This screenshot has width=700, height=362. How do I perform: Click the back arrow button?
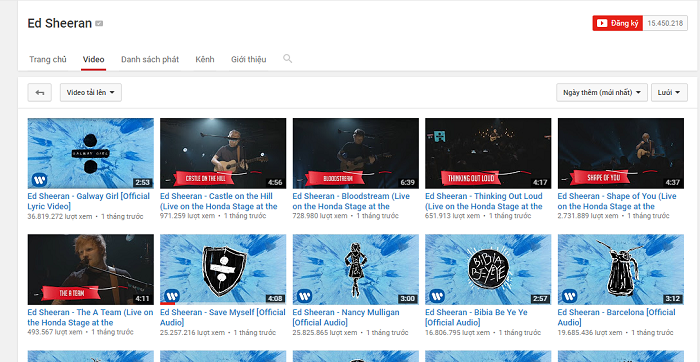[39, 92]
